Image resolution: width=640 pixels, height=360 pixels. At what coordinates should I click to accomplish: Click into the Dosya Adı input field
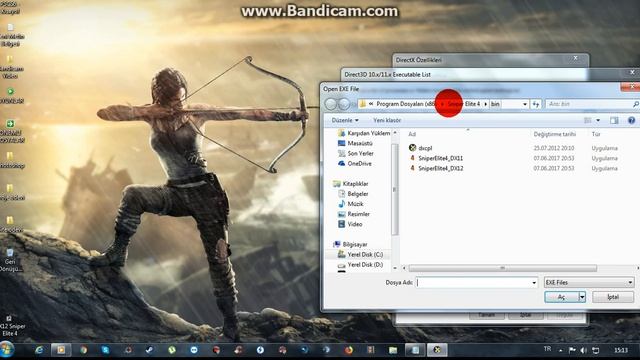tap(473, 282)
